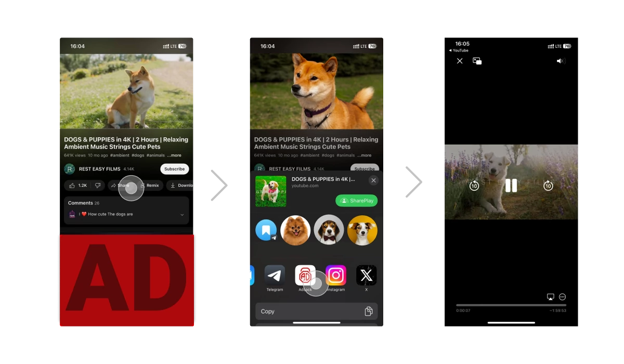This screenshot has width=624, height=364.
Task: Tap the Shiba video player in first screenshot
Action: point(126,92)
